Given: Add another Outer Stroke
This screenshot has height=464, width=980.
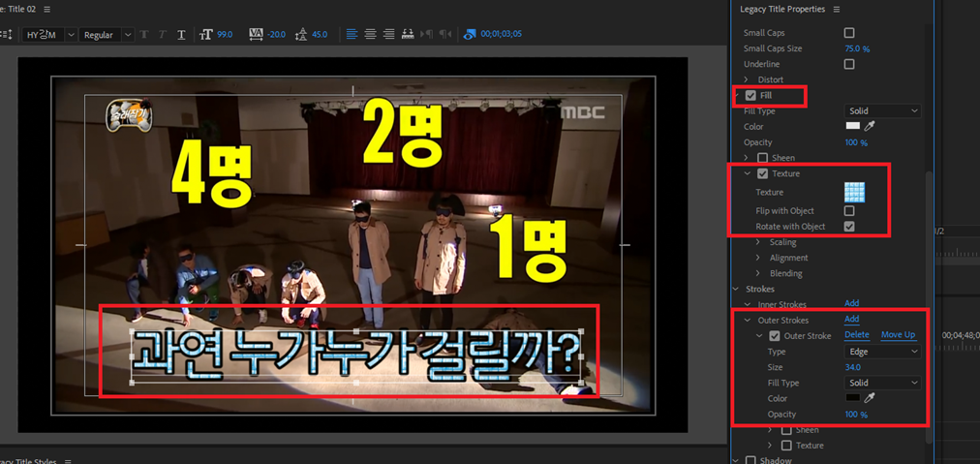Looking at the screenshot, I should (852, 319).
